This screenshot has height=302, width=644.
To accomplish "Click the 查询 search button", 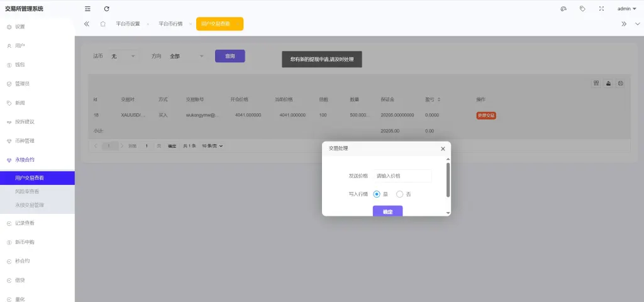I will pyautogui.click(x=230, y=56).
